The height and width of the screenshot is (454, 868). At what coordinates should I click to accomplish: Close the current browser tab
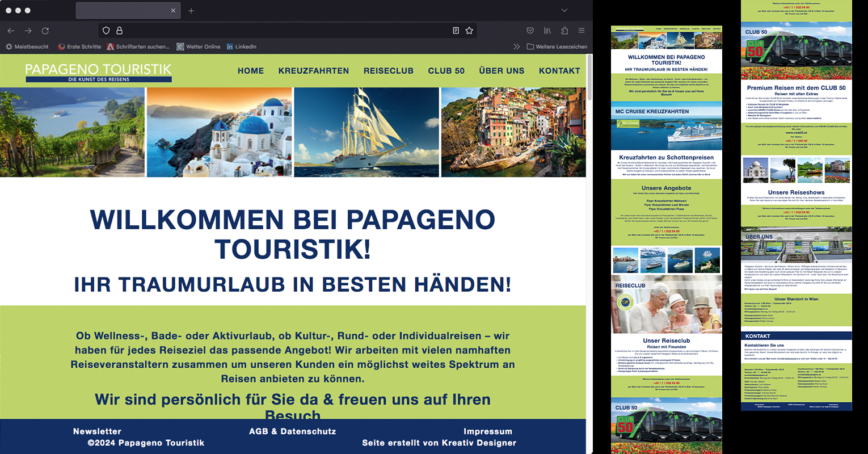point(174,11)
